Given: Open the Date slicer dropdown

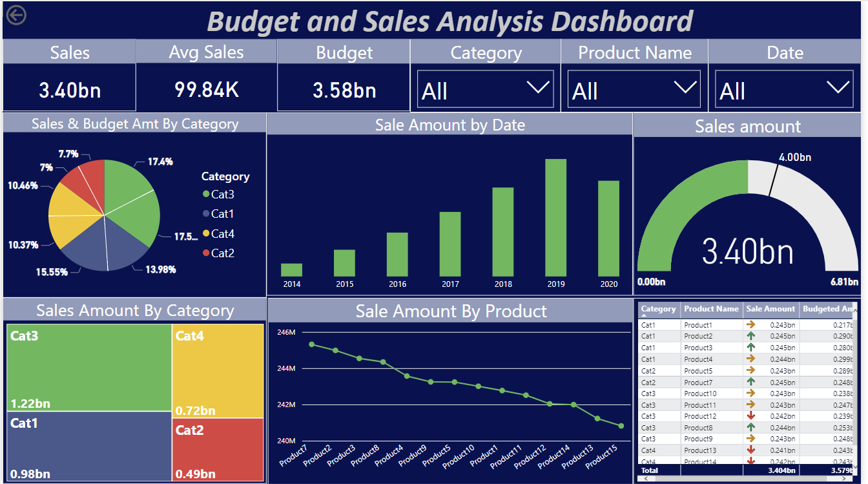Looking at the screenshot, I should pos(838,89).
